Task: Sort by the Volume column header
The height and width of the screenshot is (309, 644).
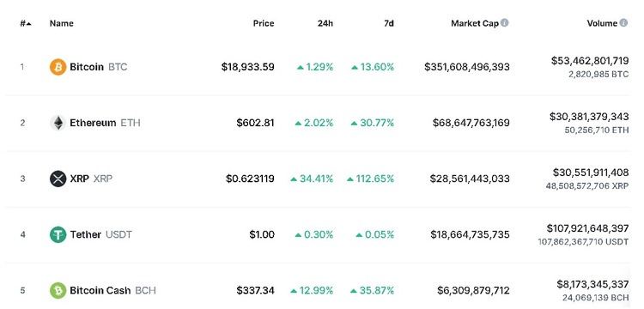Action: 602,23
